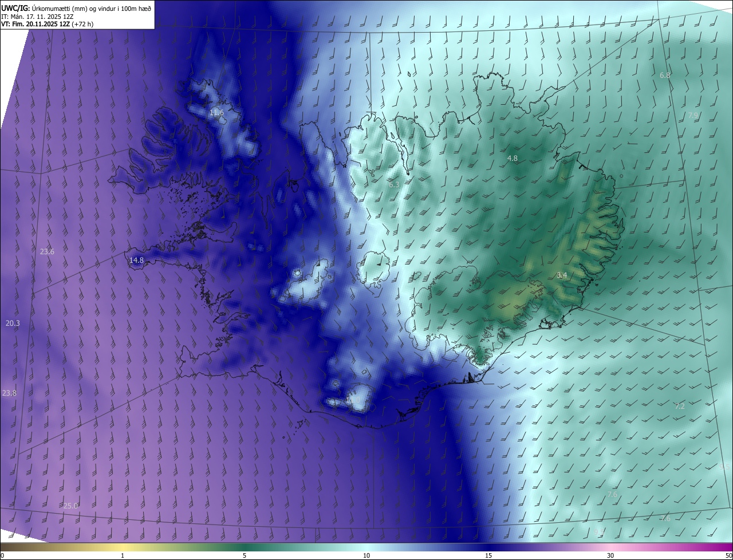Viewport: 733px width, 560px height.
Task: Click tick label 10 on the color scale
Action: pyautogui.click(x=366, y=555)
